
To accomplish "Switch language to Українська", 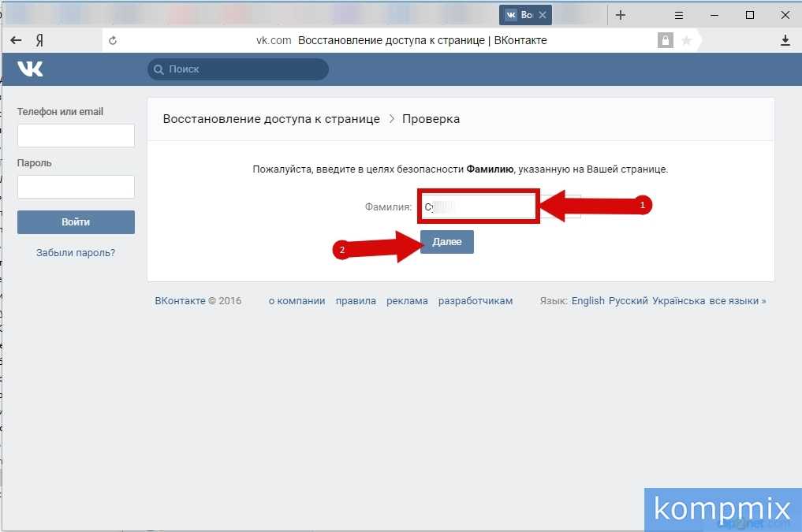I will click(679, 300).
